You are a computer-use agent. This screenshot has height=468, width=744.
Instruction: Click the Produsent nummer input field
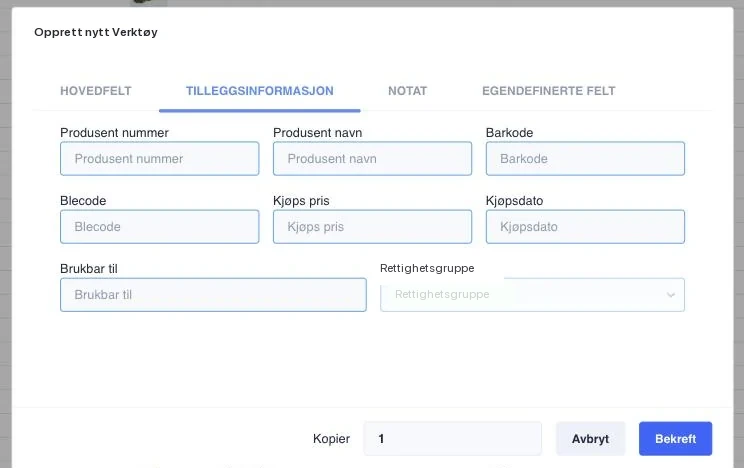pyautogui.click(x=159, y=159)
